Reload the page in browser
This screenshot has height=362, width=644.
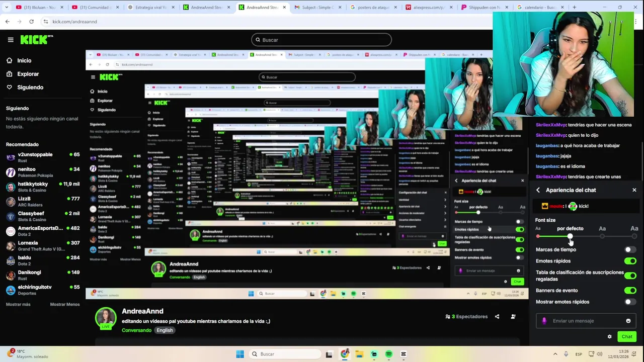coord(31,22)
